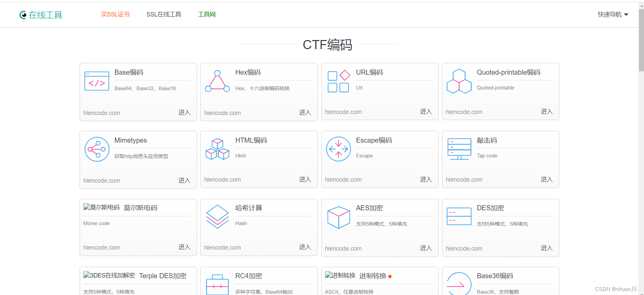Open the 敲击码 title link
Screen dimensions: 644x295
487,140
